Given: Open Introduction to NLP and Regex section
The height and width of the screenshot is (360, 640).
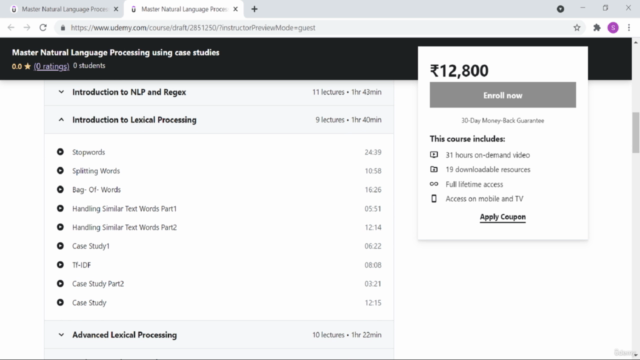Looking at the screenshot, I should [129, 92].
